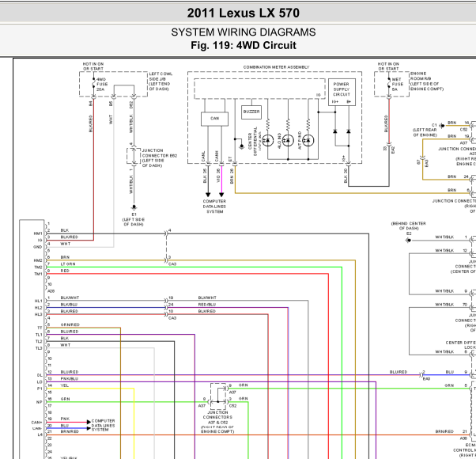Click the DL terminal label
Image resolution: width=476 pixels, height=459 pixels.
click(40, 375)
